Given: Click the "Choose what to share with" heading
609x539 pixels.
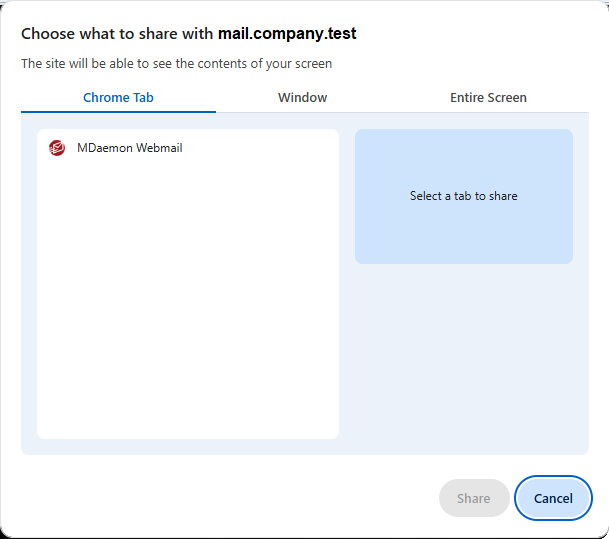Looking at the screenshot, I should (x=117, y=34).
